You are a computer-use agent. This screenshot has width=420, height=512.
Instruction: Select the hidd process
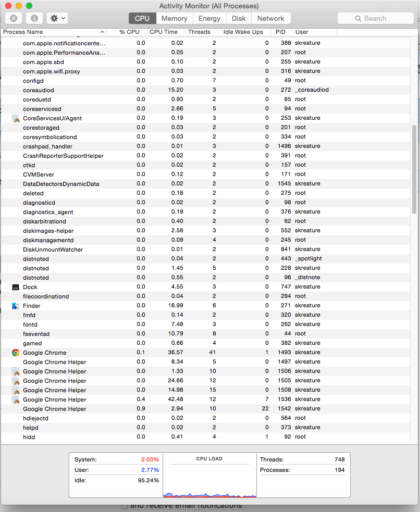coord(206,437)
